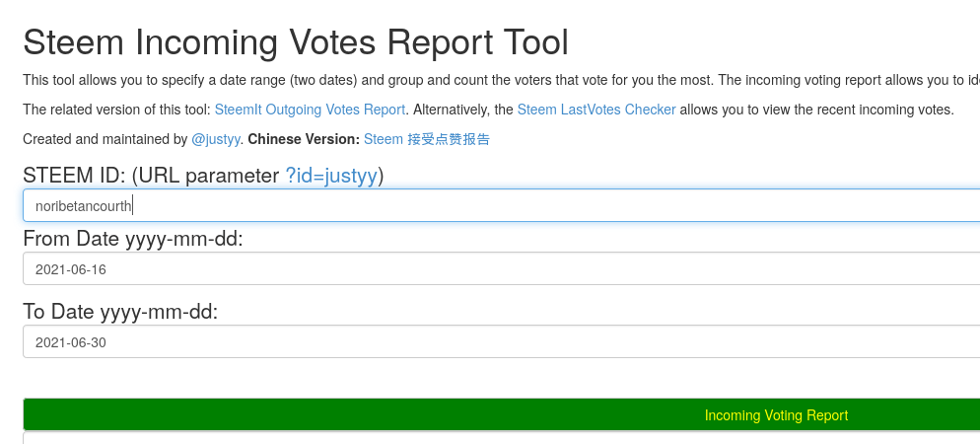Click the 'STEEM ID: (URL parameter' label text
980x444 pixels.
pos(151,176)
